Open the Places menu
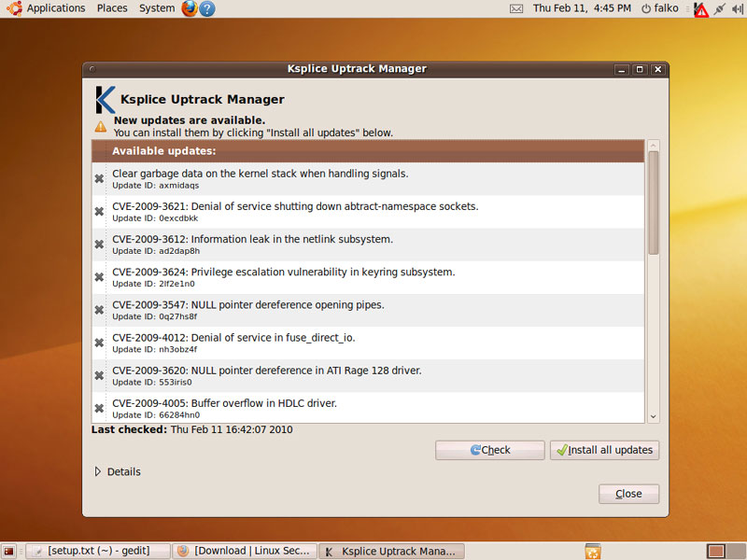 [112, 8]
